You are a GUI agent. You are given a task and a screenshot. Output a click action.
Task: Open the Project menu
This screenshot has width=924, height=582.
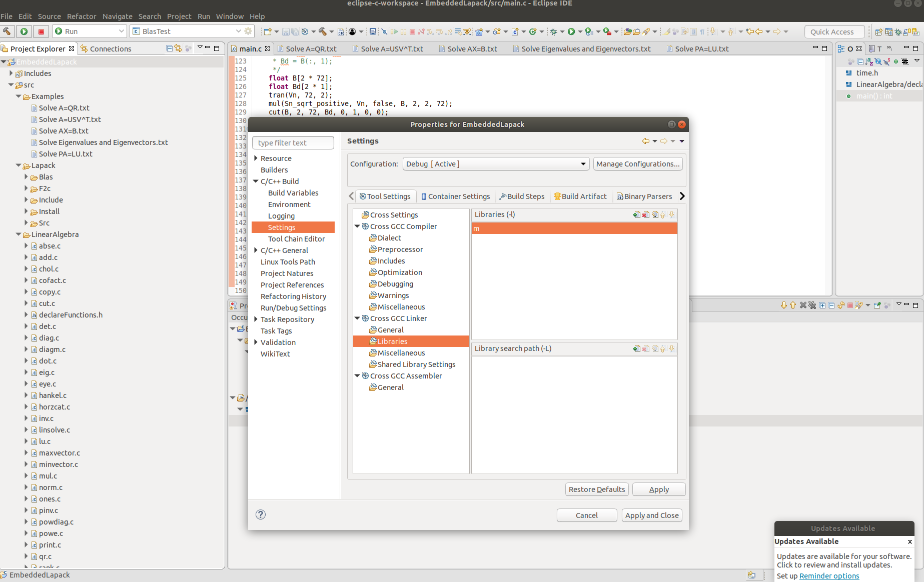[x=179, y=16]
